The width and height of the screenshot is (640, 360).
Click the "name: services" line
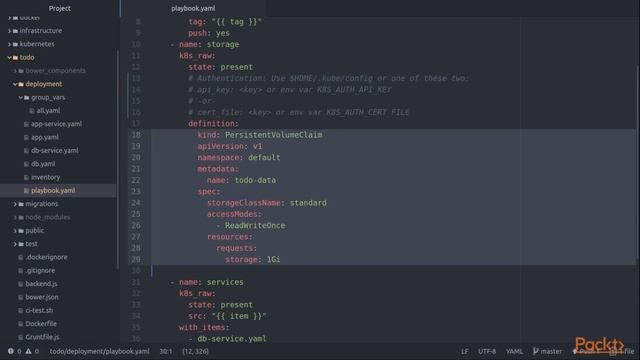[x=211, y=282]
